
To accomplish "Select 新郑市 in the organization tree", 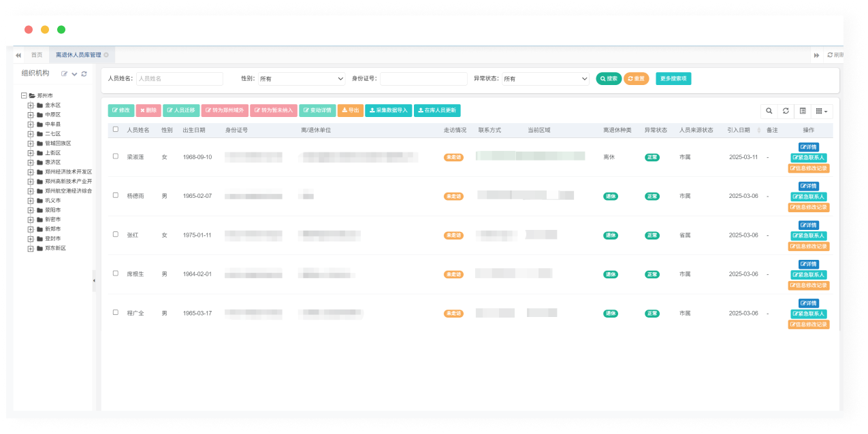I will [52, 229].
